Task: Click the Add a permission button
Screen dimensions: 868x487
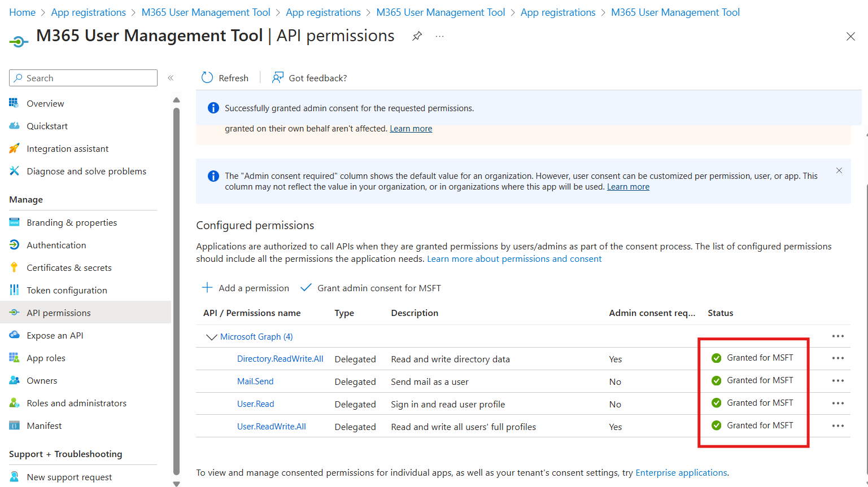Action: [x=245, y=288]
